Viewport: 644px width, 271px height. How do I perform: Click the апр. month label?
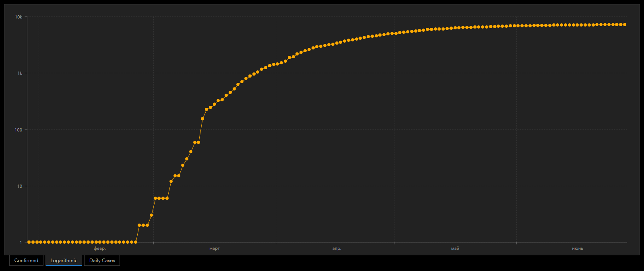(336, 248)
